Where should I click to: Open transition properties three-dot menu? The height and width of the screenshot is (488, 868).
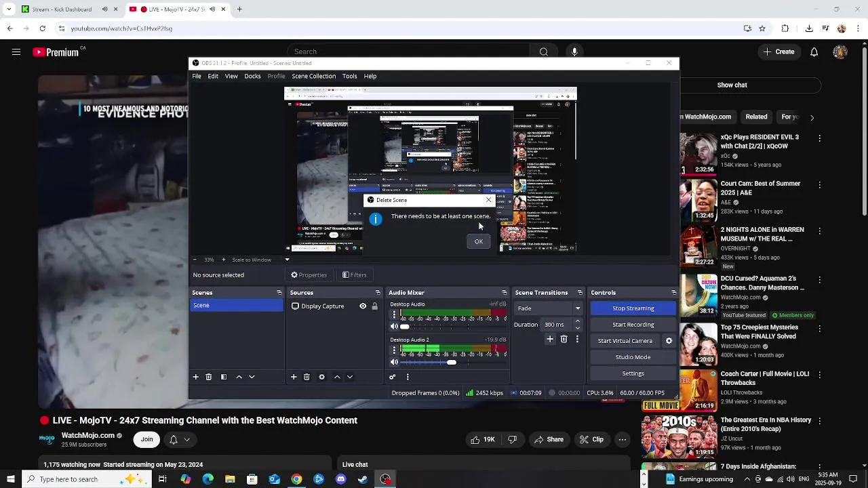point(577,339)
